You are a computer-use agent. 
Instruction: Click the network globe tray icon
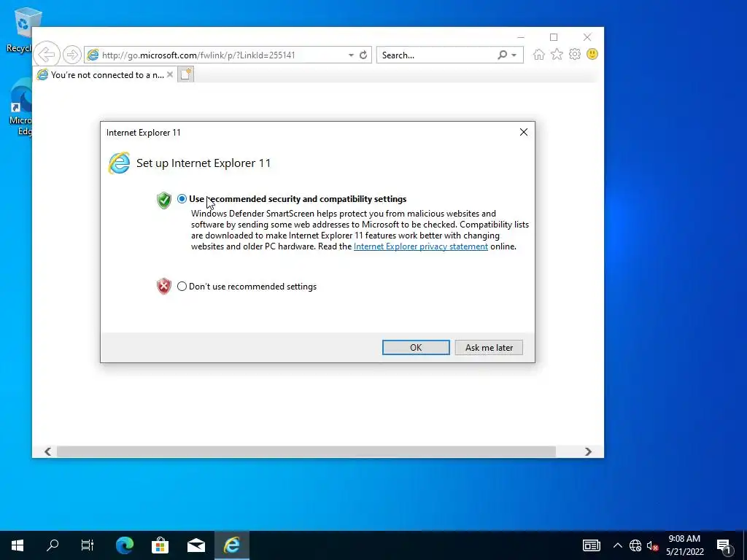635,545
